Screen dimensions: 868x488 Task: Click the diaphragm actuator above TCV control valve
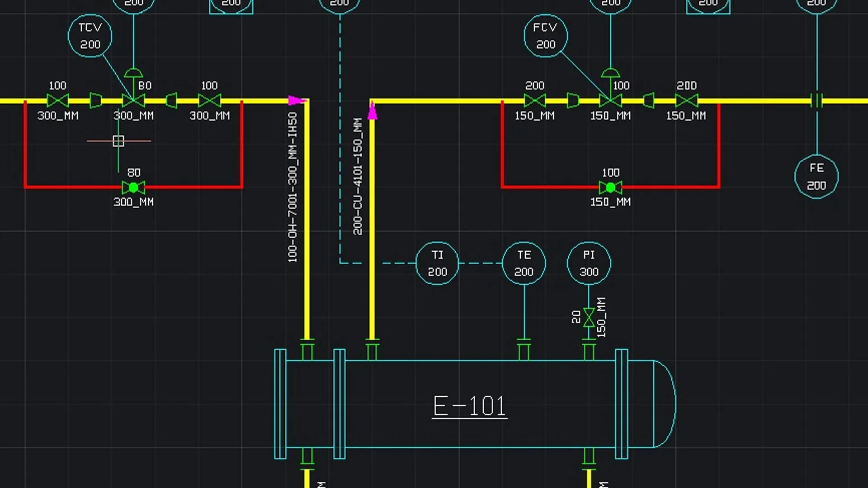click(x=133, y=72)
